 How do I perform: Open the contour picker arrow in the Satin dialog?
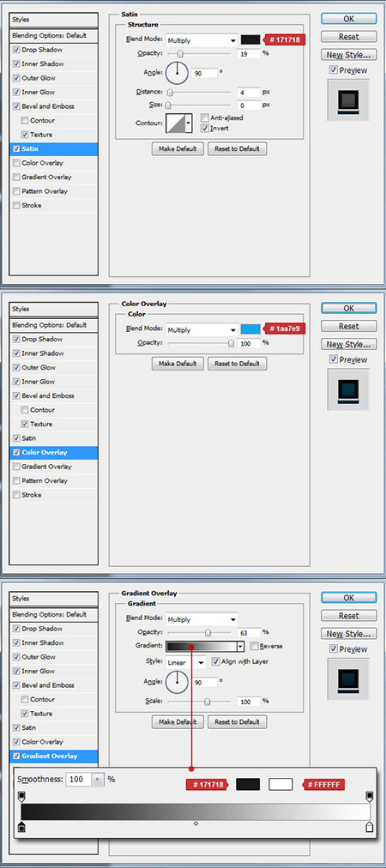[189, 123]
